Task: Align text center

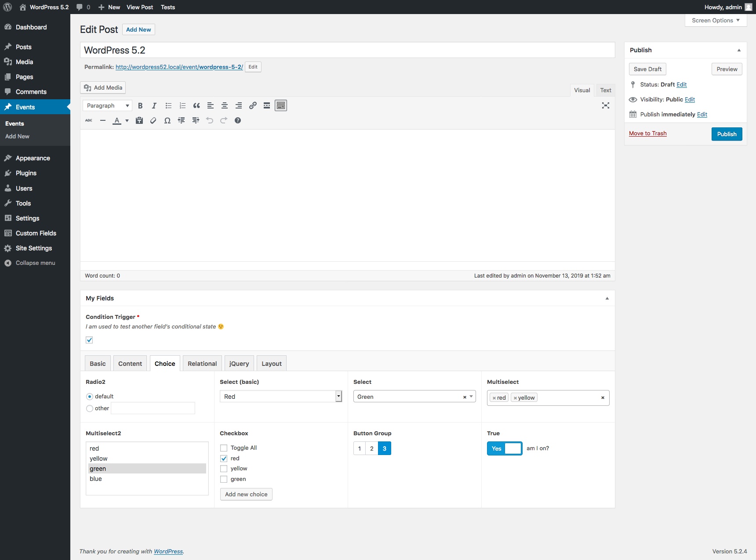Action: tap(225, 105)
